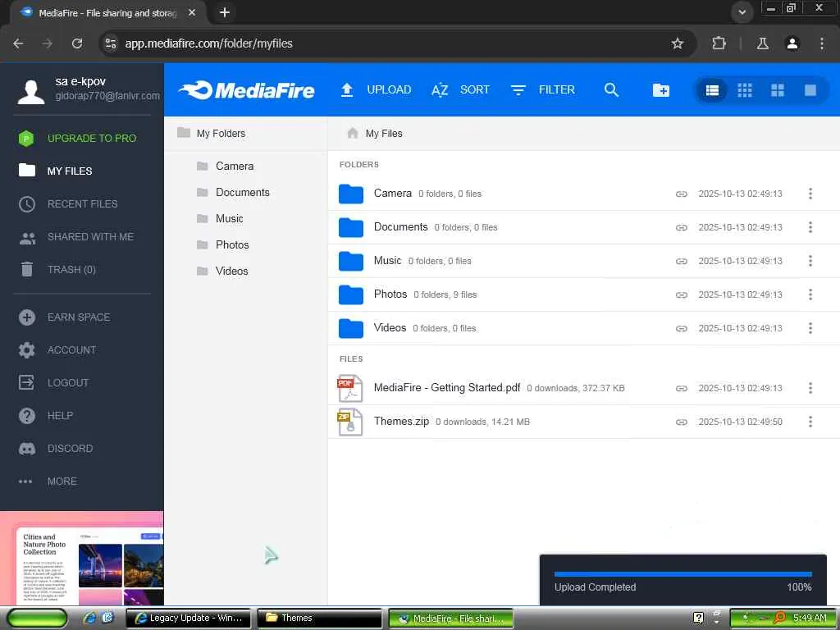
Task: Open the browser extensions puzzle icon
Action: 719,43
